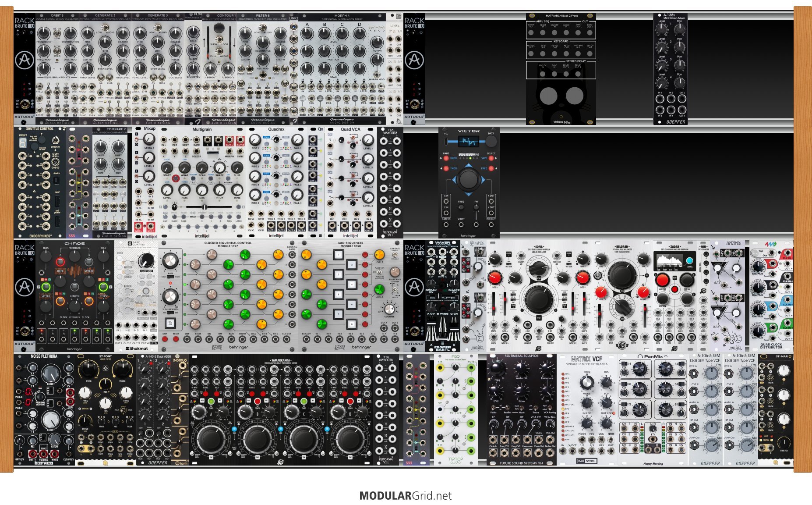Click step button 8 on the Mix-Sequencer

tap(351, 324)
